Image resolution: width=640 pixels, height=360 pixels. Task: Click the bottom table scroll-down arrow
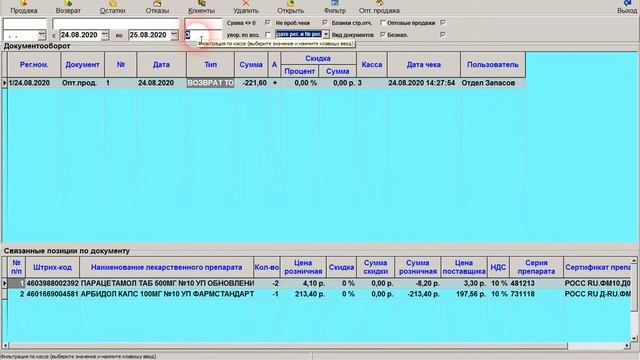pyautogui.click(x=634, y=338)
